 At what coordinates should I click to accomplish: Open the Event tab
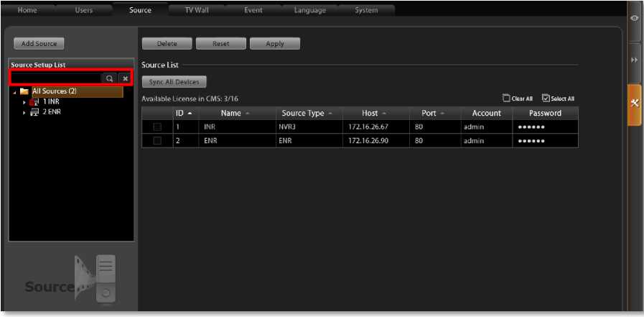coord(252,10)
